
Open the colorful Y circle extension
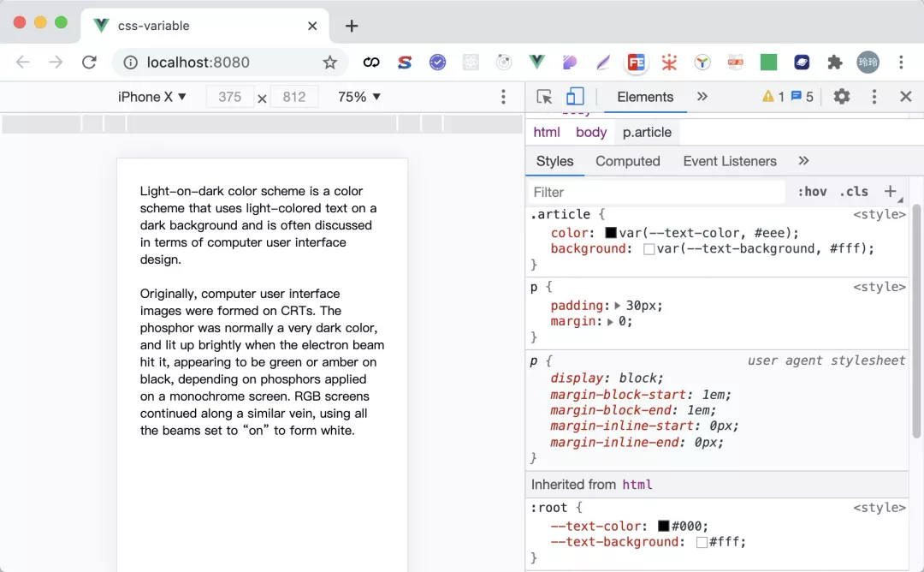tap(702, 62)
